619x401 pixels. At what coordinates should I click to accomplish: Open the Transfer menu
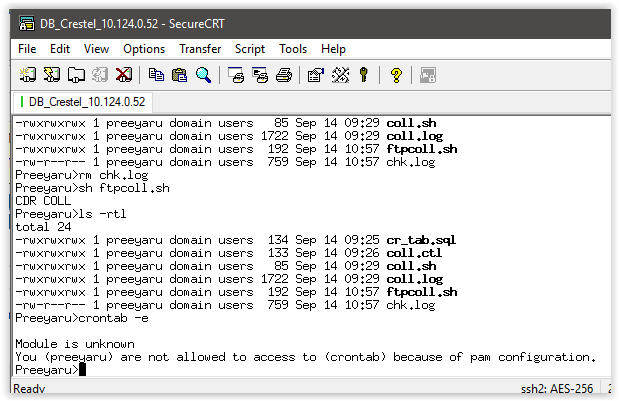tap(200, 48)
